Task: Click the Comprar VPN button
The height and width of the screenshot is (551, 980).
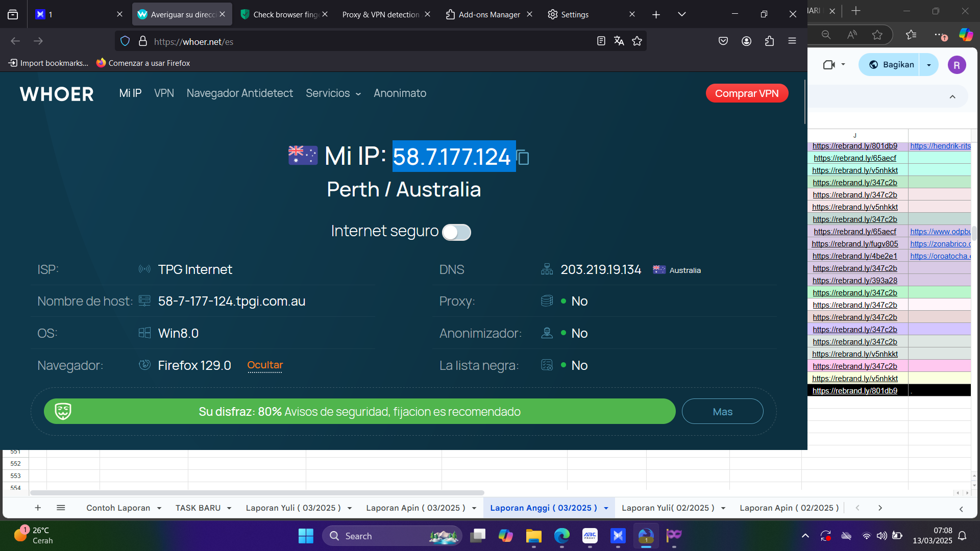Action: [747, 93]
